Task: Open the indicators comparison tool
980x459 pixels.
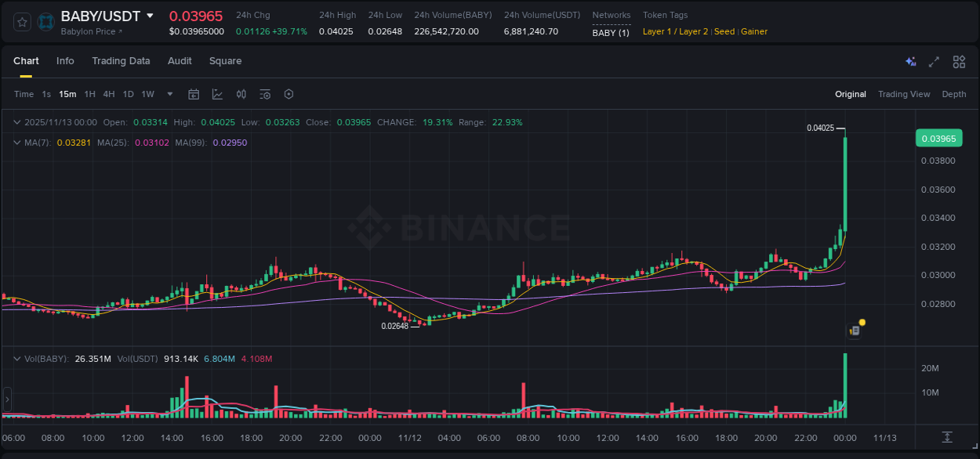Action: pyautogui.click(x=241, y=93)
